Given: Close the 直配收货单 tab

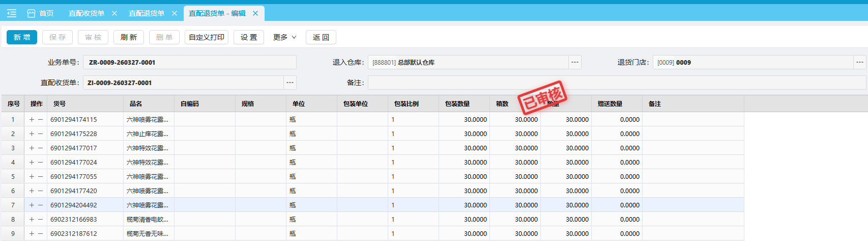Looking at the screenshot, I should (114, 13).
